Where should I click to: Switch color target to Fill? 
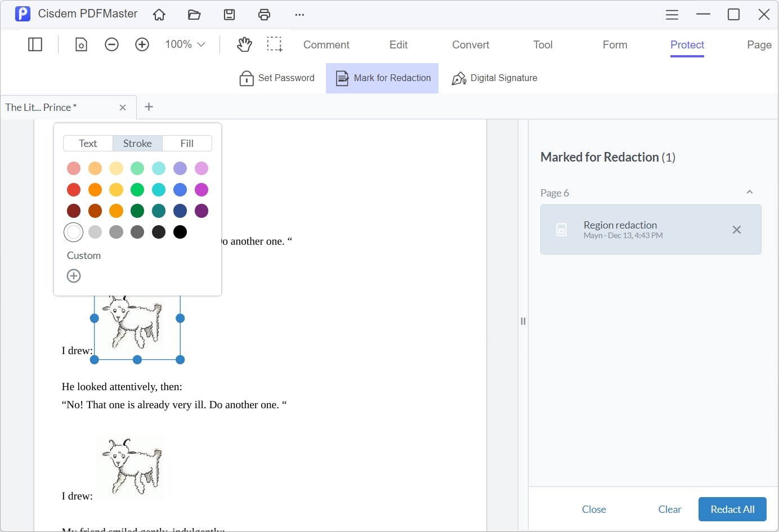(186, 143)
